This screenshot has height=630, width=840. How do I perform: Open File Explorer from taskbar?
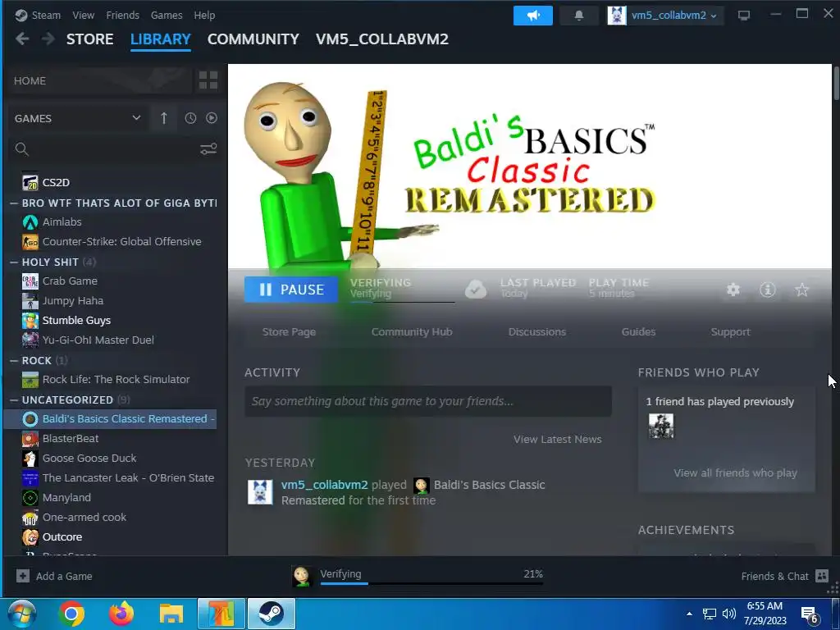171,614
